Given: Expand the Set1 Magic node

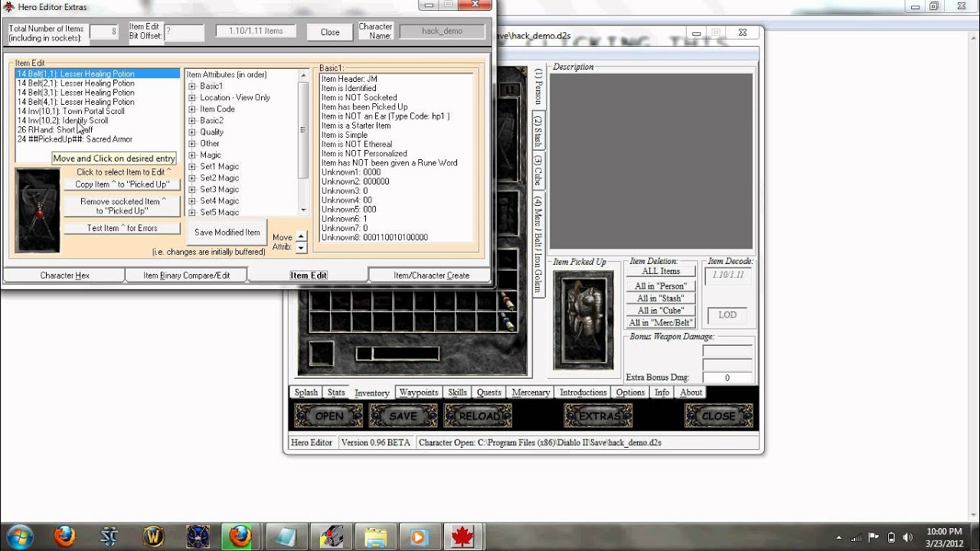Looking at the screenshot, I should click(x=192, y=167).
